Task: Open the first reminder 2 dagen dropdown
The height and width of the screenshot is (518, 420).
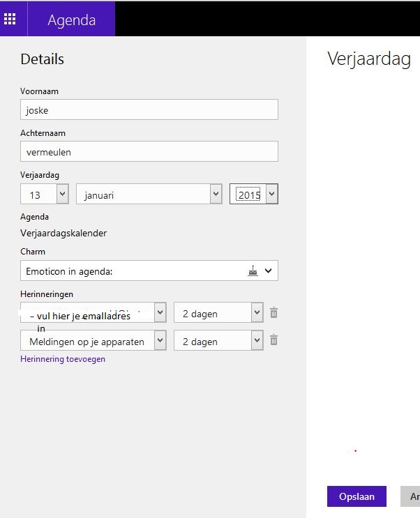Action: click(218, 312)
